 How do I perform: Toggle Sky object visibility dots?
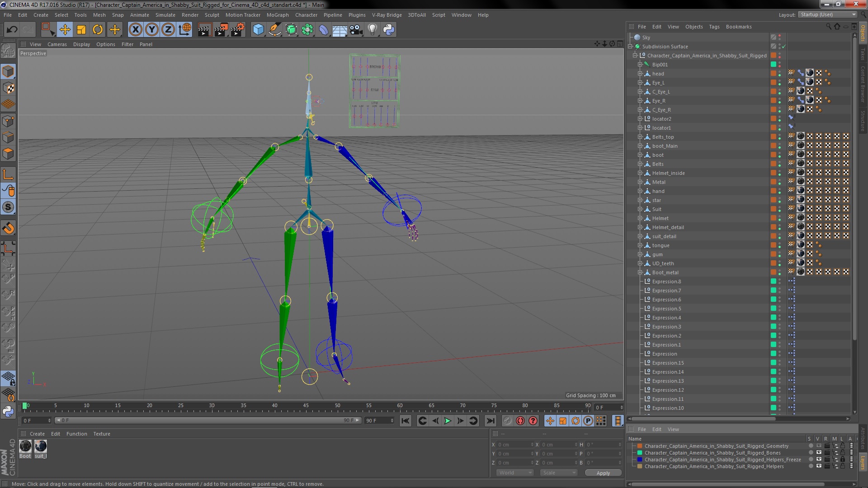click(780, 38)
